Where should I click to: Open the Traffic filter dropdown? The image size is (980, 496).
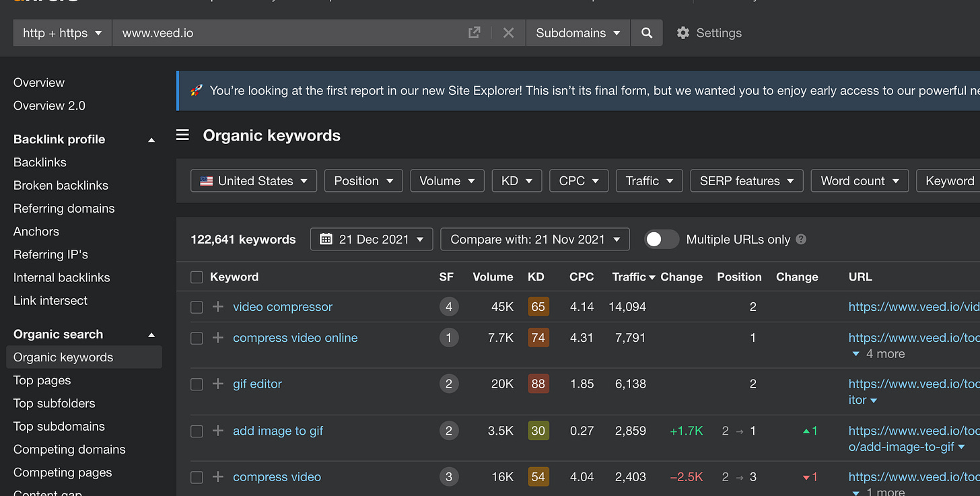(x=650, y=181)
